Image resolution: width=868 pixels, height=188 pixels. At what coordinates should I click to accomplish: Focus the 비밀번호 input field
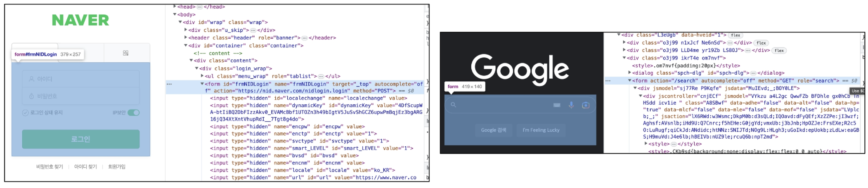81,96
